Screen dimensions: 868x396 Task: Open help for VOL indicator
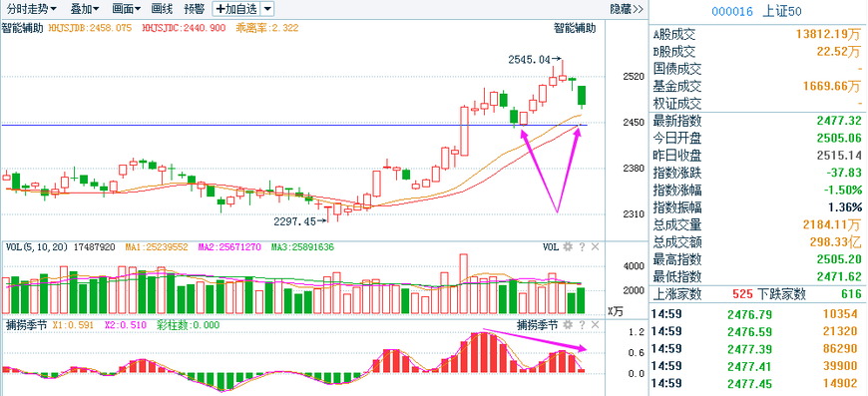click(x=582, y=246)
